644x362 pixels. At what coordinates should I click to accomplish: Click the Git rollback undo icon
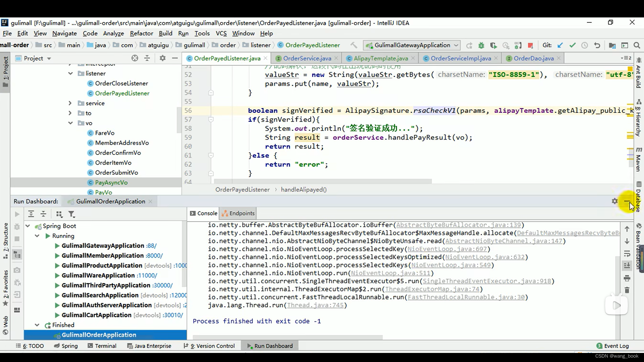597,45
